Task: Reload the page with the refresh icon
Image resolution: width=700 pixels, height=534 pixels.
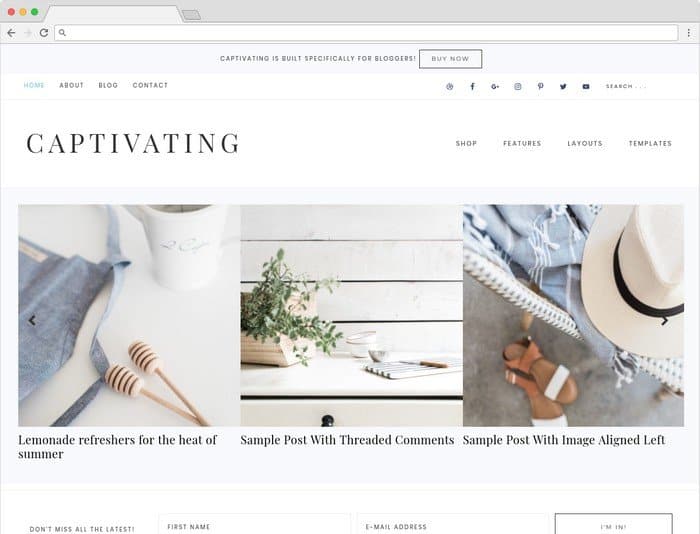Action: point(44,33)
